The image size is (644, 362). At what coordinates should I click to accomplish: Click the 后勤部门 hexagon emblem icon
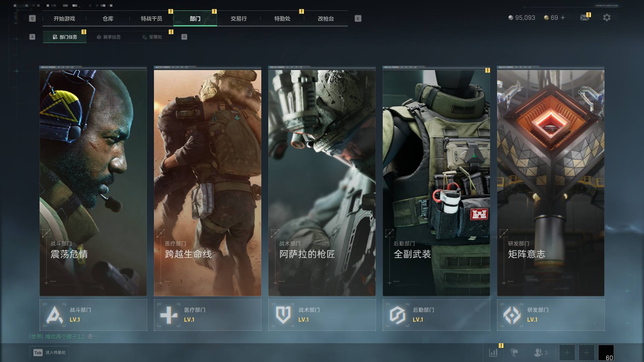(x=397, y=315)
